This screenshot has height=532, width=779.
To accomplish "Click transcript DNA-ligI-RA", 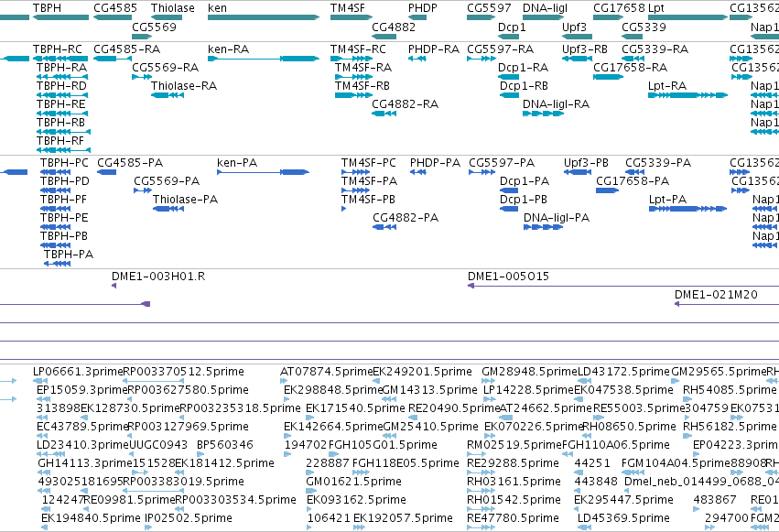I will [556, 104].
